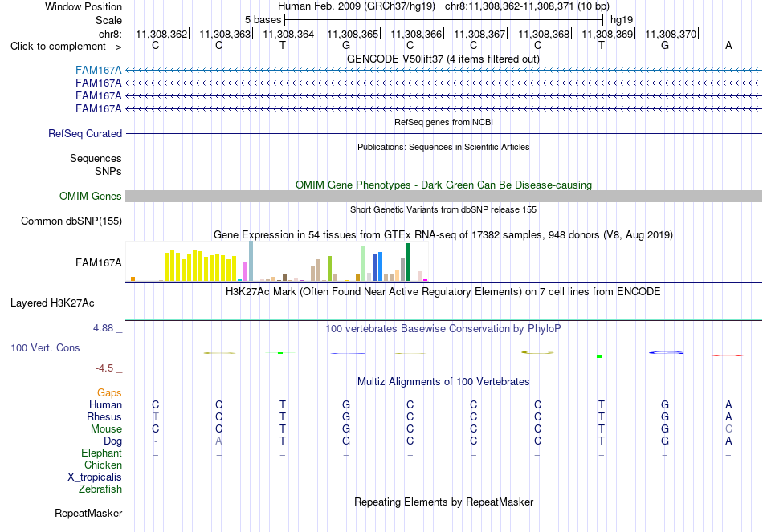763x532 pixels.
Task: Click FAM167A label beside the GTEx bar chart
Action: 98,263
